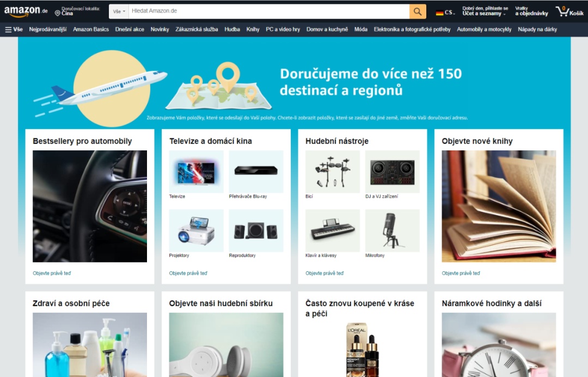Go to Dnešní akce
588x377 pixels.
coord(130,29)
